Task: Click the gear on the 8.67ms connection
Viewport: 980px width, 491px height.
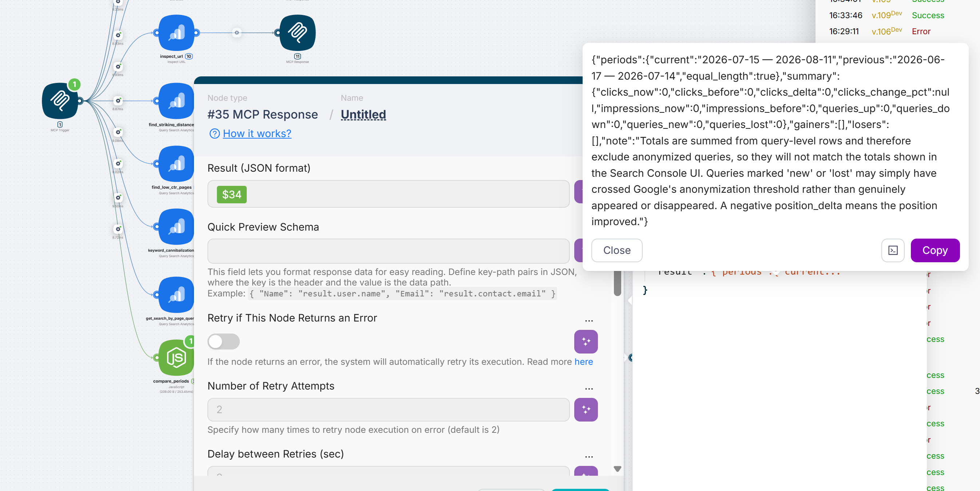Action: pos(118,101)
